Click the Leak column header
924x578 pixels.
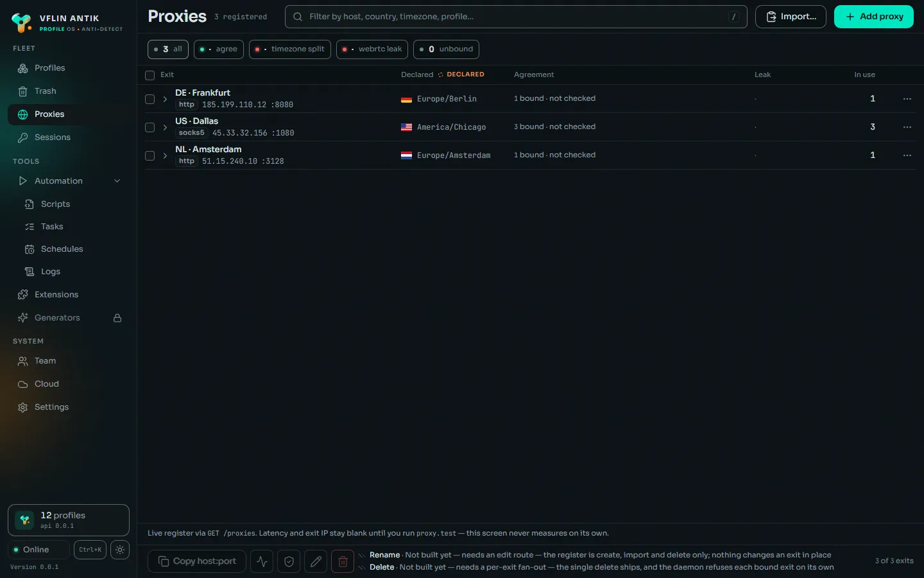(x=762, y=75)
